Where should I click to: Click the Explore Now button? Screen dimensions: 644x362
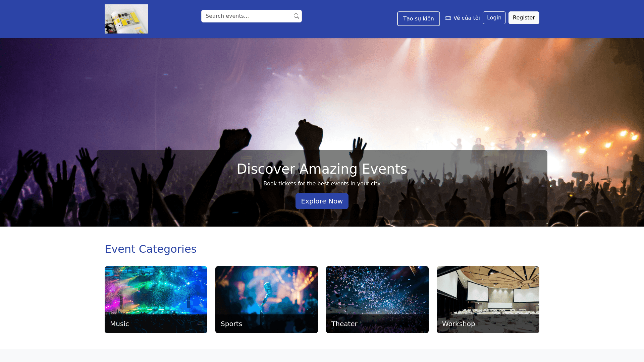(322, 201)
